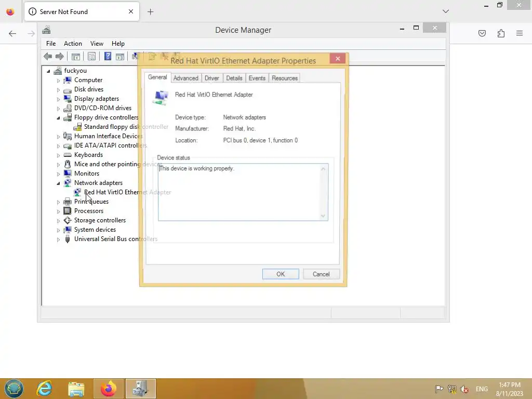Click the device status scroll up arrow

pos(323,169)
